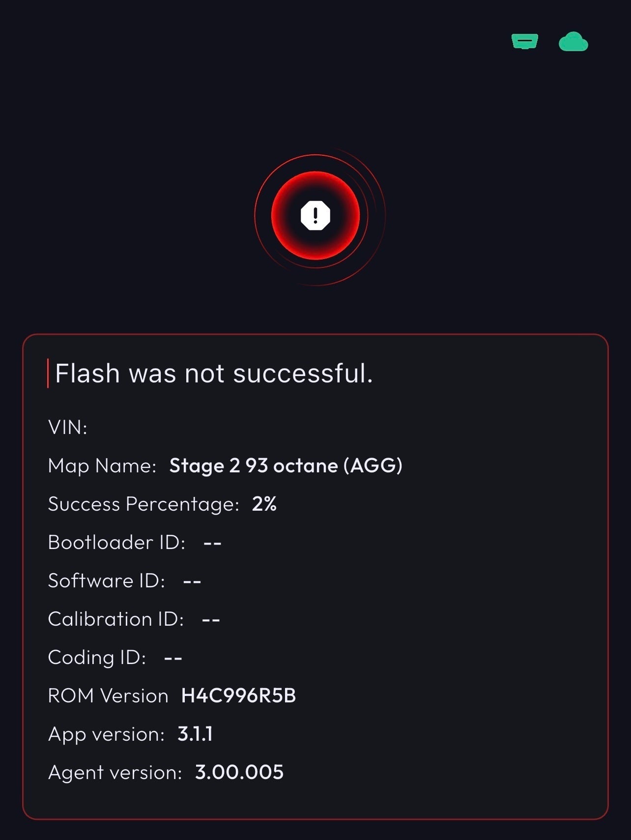631x840 pixels.
Task: Tap the VIN label
Action: coord(68,427)
